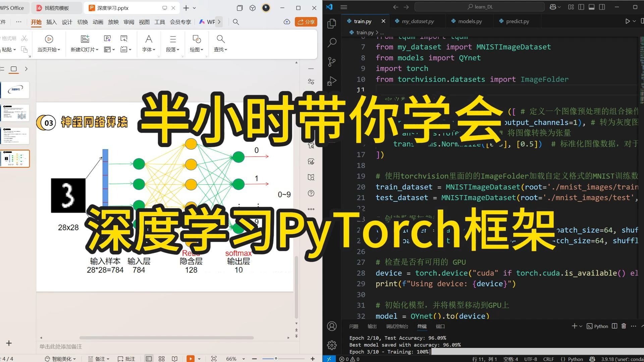
Task: Select the fourth slide thumbnail
Action: (15, 159)
